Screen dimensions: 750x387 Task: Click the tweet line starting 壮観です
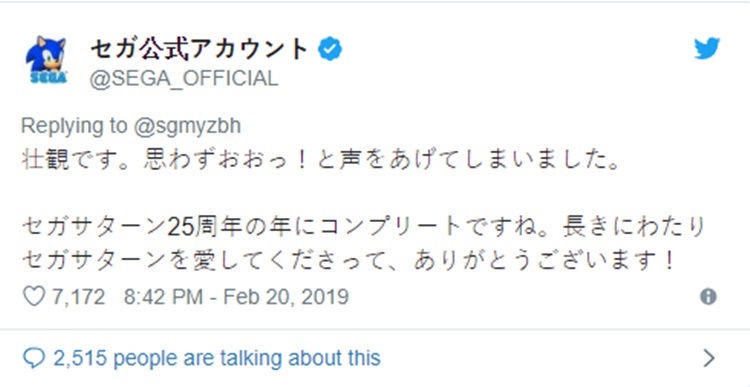point(321,160)
